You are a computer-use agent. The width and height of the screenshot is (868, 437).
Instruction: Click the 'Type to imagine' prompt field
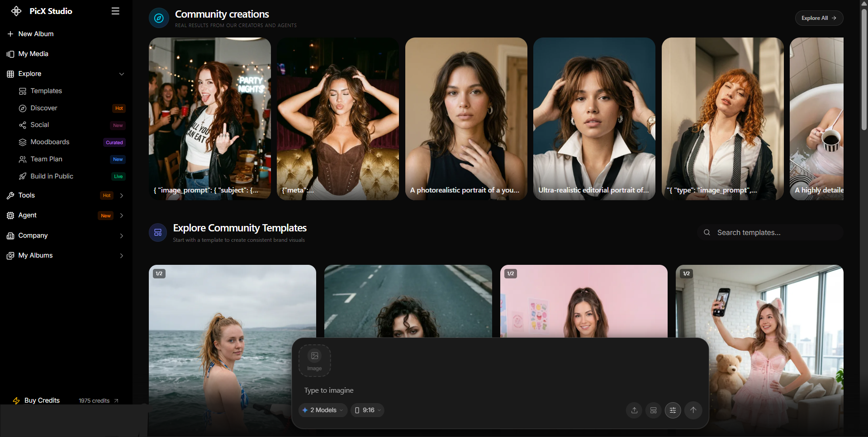pos(500,390)
